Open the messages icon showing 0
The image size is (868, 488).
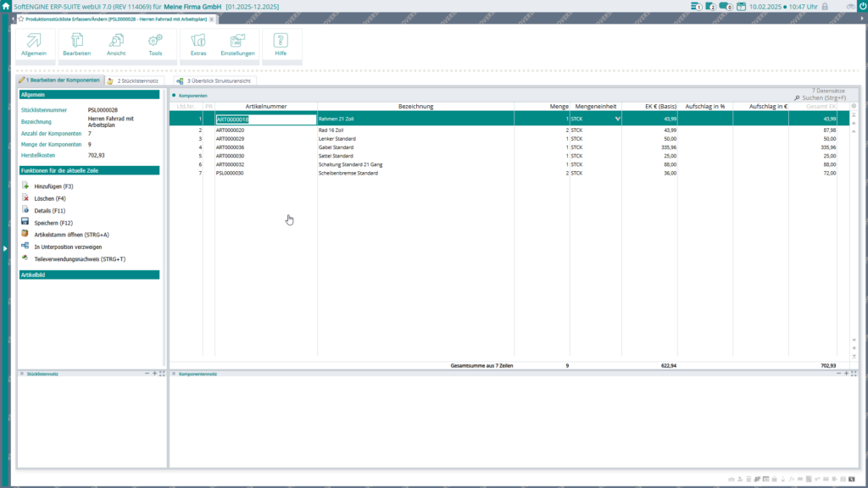coord(726,7)
